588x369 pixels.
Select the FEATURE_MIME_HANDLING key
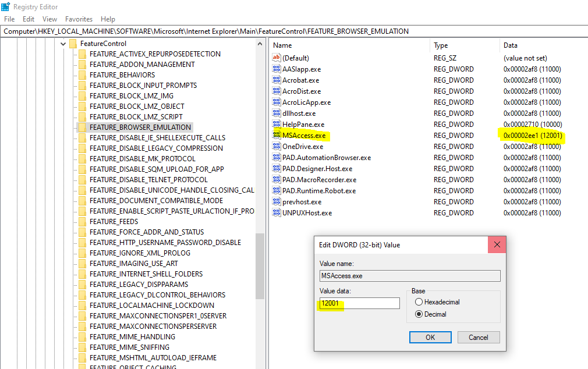click(132, 337)
